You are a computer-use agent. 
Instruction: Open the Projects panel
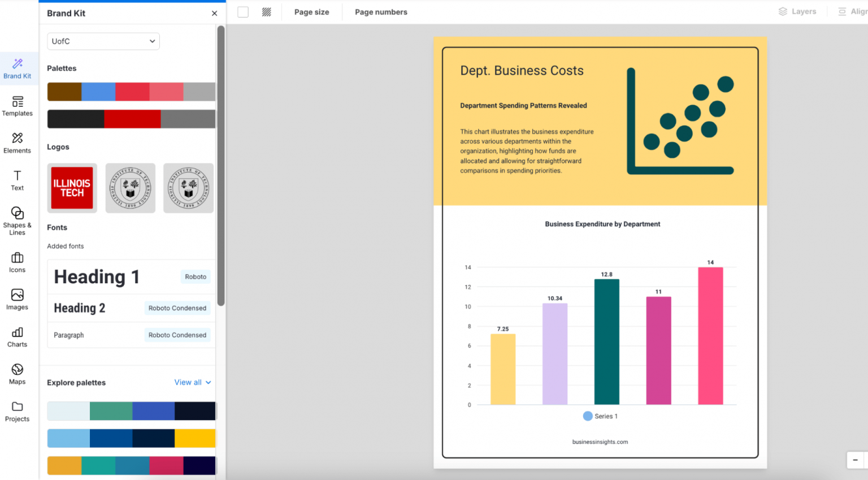click(x=17, y=411)
